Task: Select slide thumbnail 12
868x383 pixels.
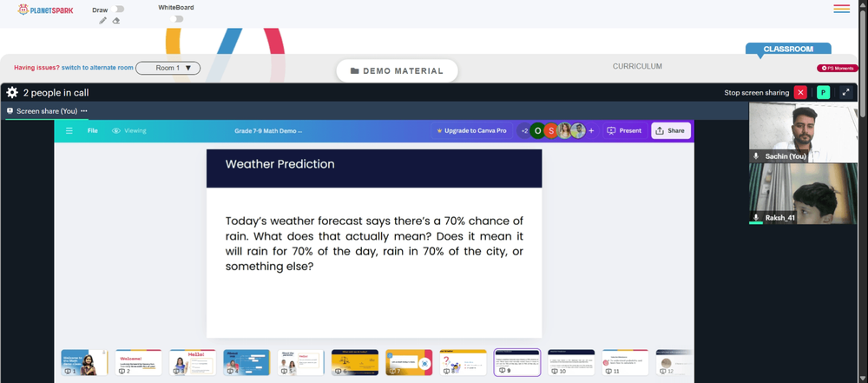Action: pos(674,362)
